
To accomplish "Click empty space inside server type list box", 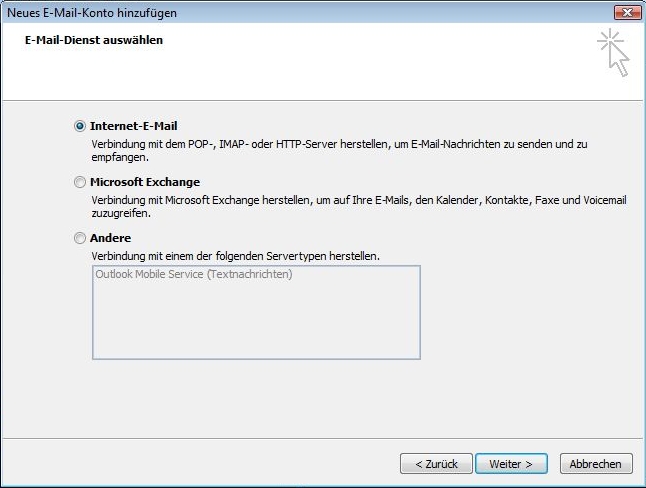I will [x=256, y=321].
